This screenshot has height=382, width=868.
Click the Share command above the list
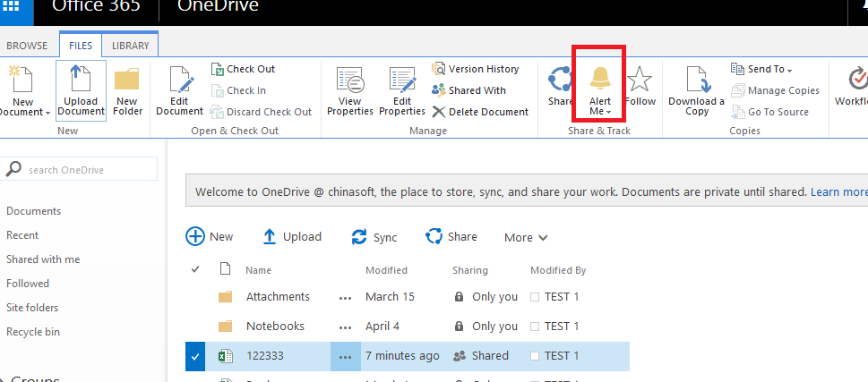point(451,236)
